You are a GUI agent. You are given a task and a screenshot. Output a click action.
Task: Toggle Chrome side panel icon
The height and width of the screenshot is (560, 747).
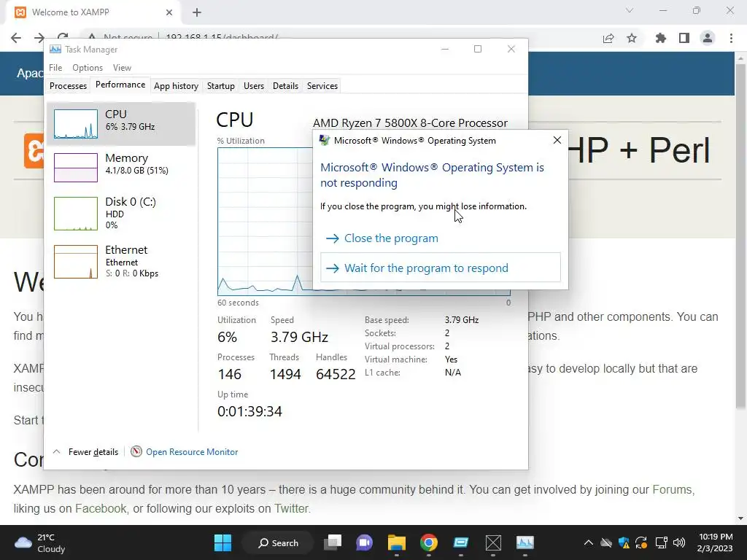[684, 38]
